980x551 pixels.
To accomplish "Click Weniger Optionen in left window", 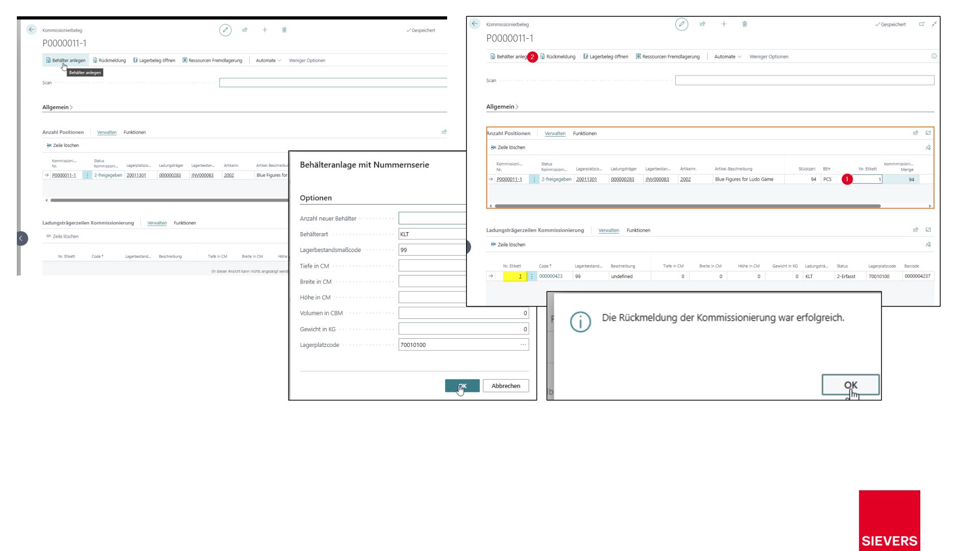I will (307, 60).
